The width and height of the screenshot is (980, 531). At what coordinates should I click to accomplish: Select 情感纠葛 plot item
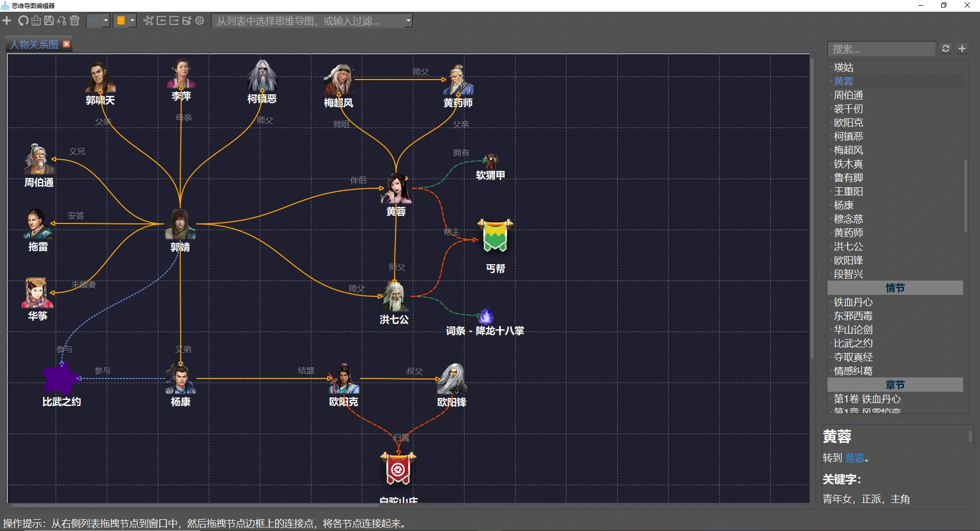[853, 371]
